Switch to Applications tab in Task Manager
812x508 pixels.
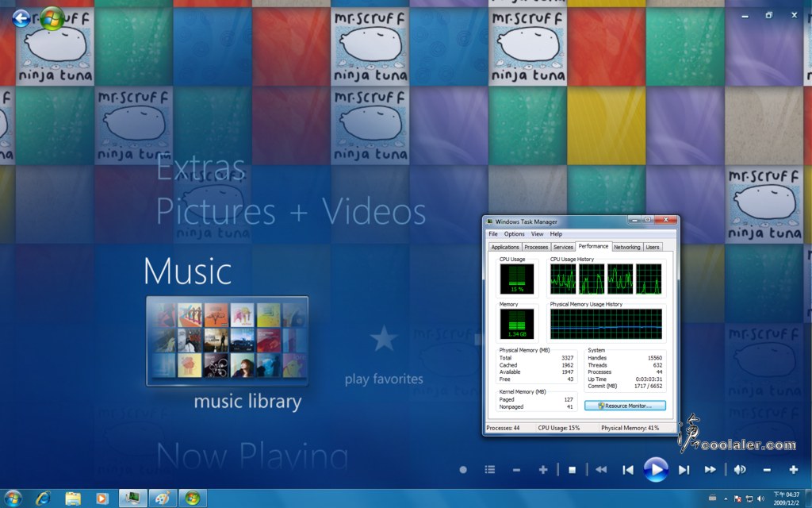pos(505,248)
